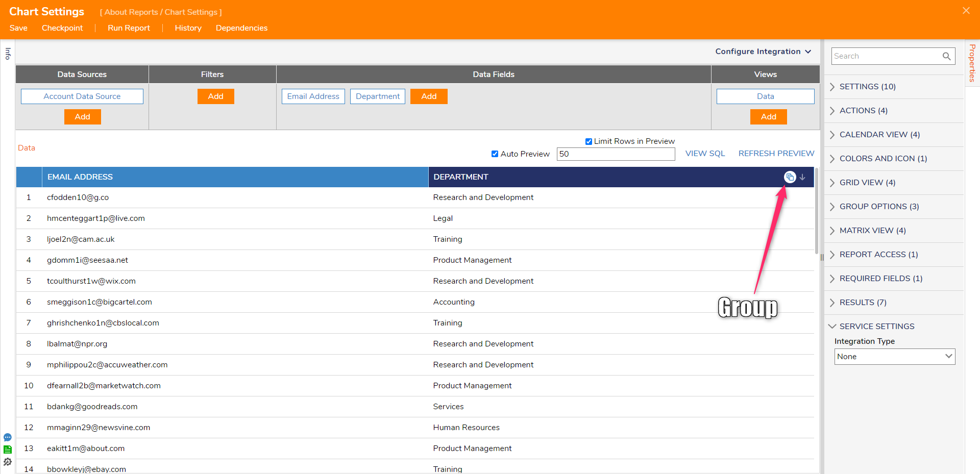Click Run Report in the top bar
The image size is (980, 474).
(129, 28)
